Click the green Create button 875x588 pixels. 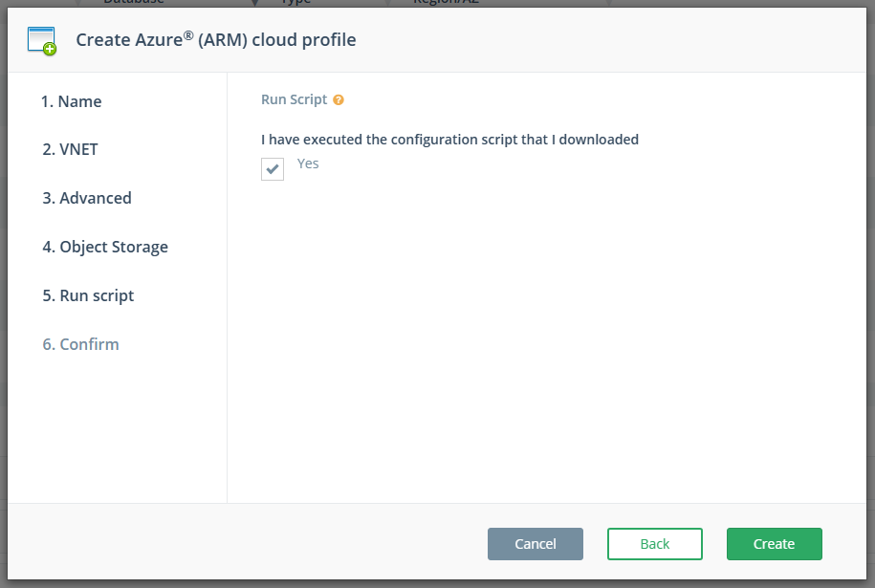pos(774,544)
